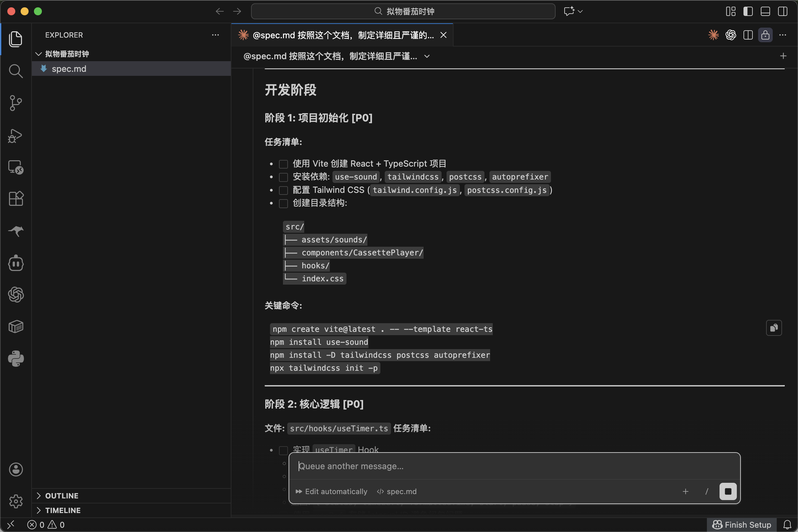The height and width of the screenshot is (532, 798).
Task: Click the src/hooks/useTimer.ts inline code
Action: (x=339, y=429)
